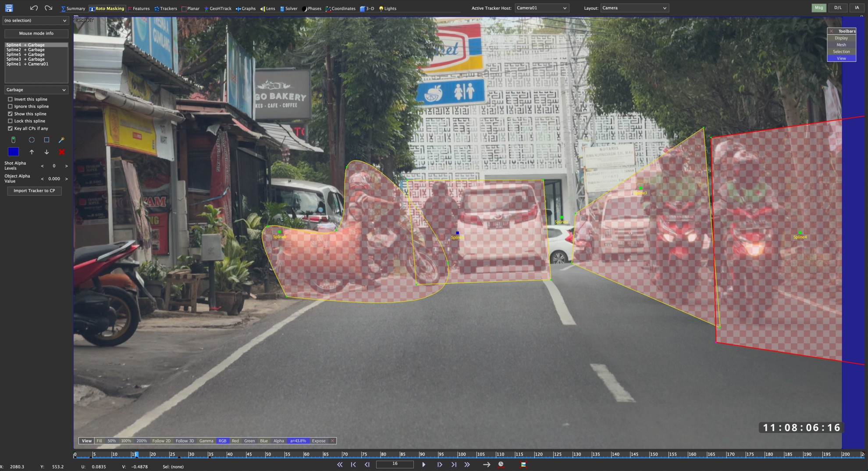Switch to the Solver panel
This screenshot has height=471, width=868.
point(289,8)
